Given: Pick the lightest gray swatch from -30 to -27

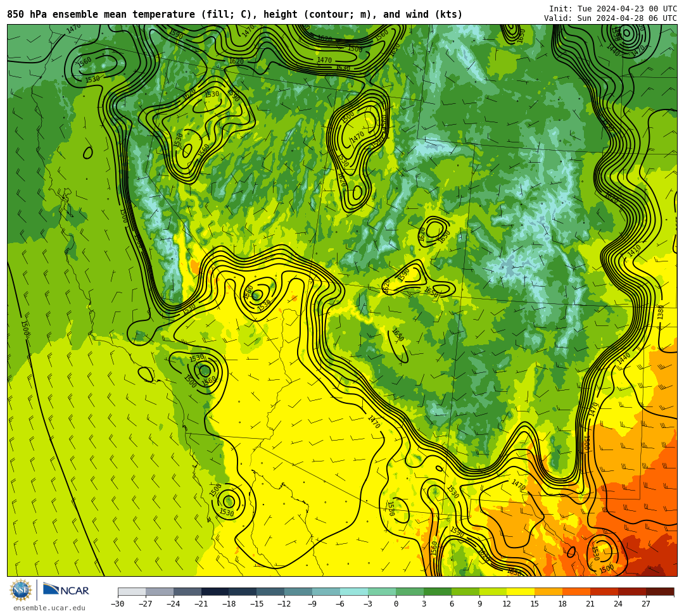Looking at the screenshot, I should 132,591.
